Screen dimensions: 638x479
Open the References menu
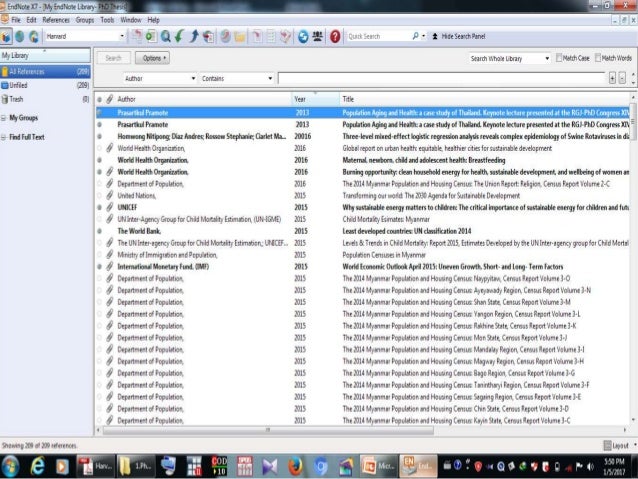pyautogui.click(x=56, y=20)
